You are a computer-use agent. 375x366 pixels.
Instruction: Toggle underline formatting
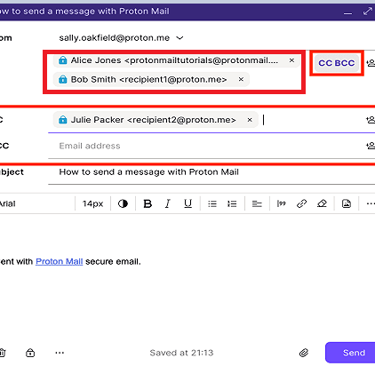click(188, 204)
